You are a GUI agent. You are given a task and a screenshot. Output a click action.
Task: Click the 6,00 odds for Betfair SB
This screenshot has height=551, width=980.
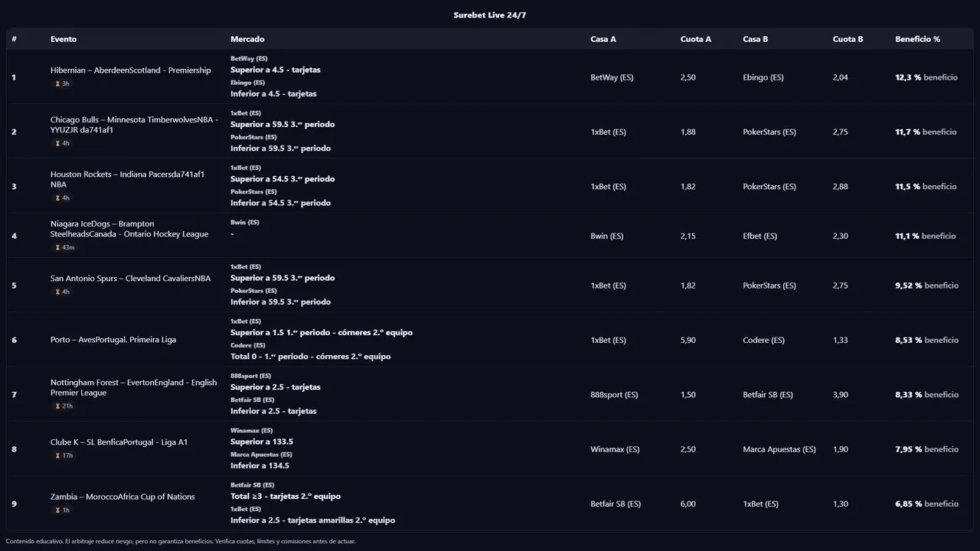pos(688,504)
